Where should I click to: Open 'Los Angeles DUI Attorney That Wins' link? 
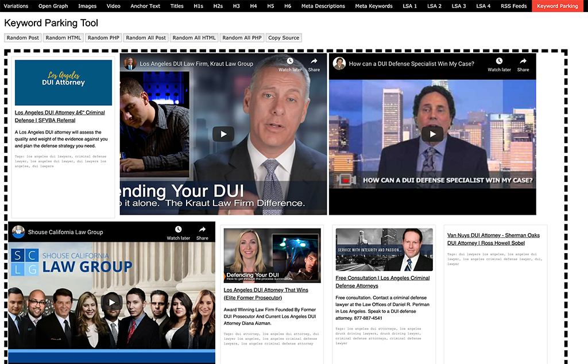266,294
